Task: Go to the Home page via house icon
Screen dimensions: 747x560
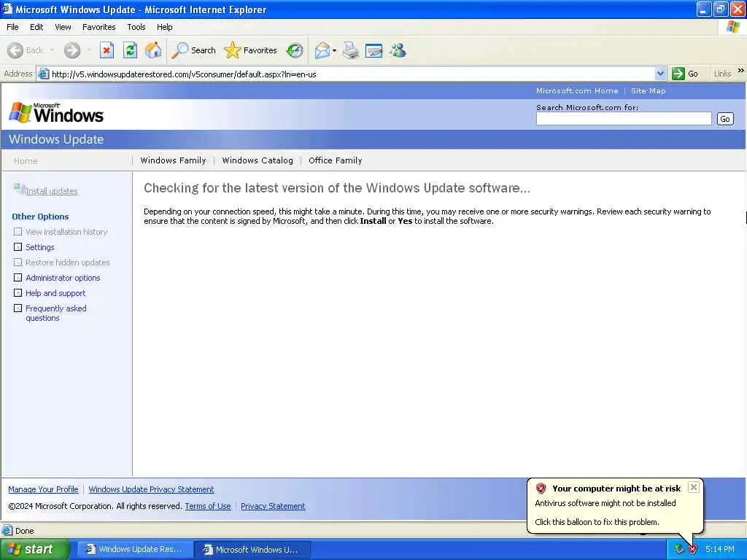Action: (153, 50)
